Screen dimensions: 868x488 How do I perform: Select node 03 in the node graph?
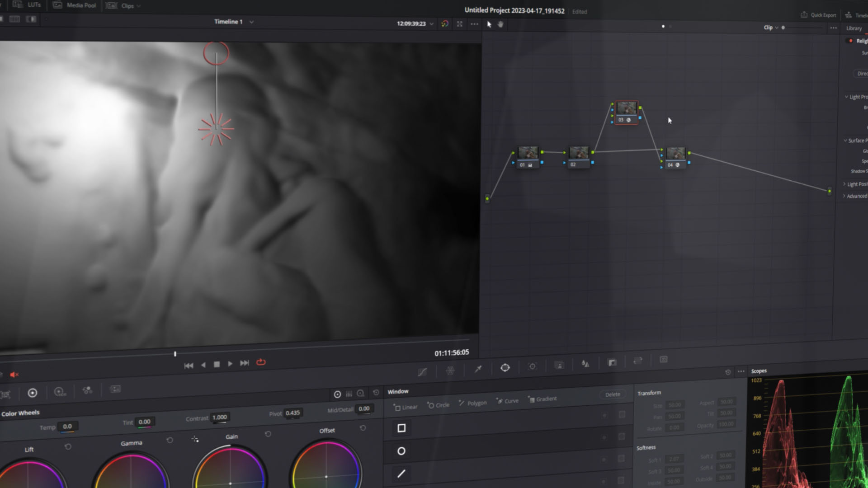(x=627, y=113)
